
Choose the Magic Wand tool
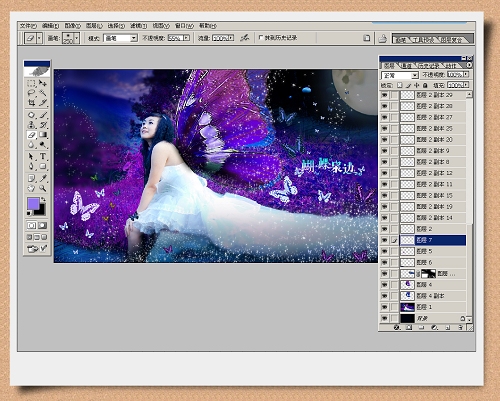pyautogui.click(x=43, y=93)
